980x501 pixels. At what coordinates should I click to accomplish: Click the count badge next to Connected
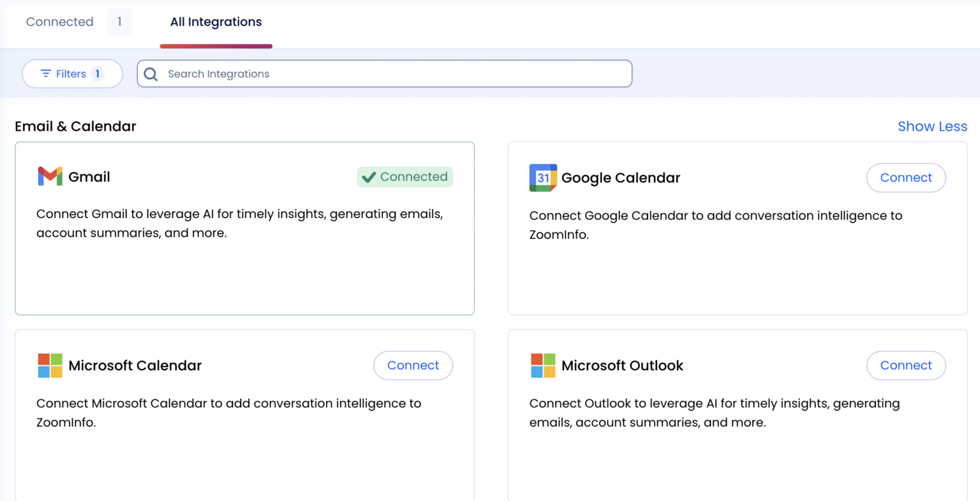coord(120,22)
